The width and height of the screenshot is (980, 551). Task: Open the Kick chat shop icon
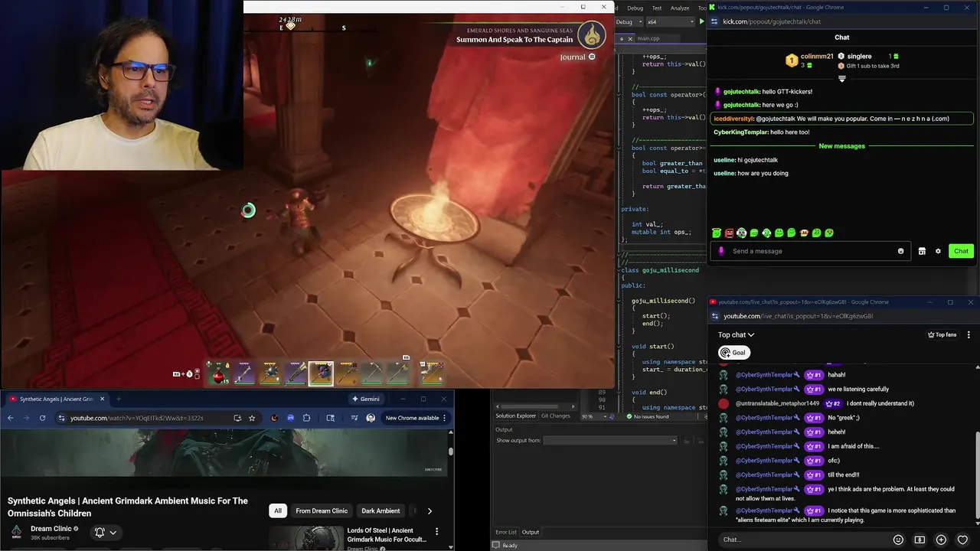tap(922, 251)
